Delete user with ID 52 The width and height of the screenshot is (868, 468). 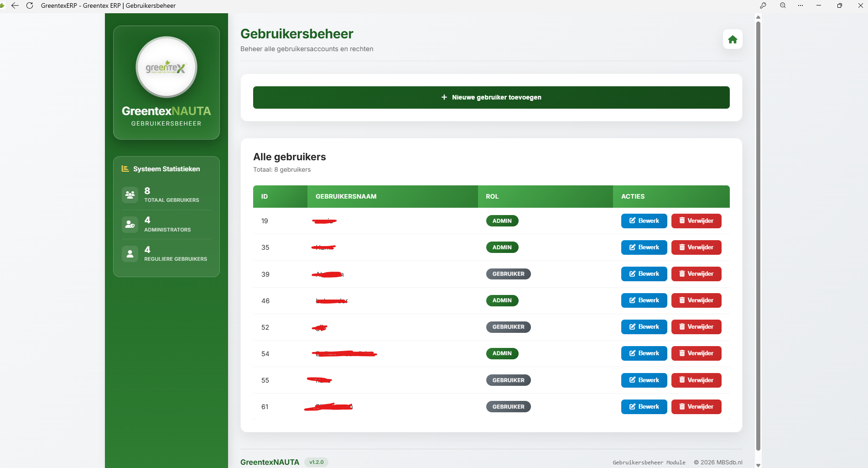(696, 327)
